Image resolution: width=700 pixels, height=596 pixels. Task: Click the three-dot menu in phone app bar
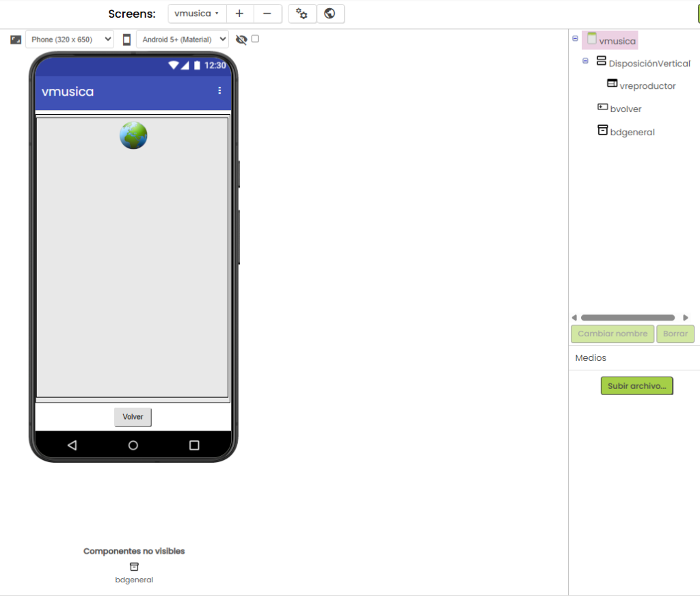[219, 90]
